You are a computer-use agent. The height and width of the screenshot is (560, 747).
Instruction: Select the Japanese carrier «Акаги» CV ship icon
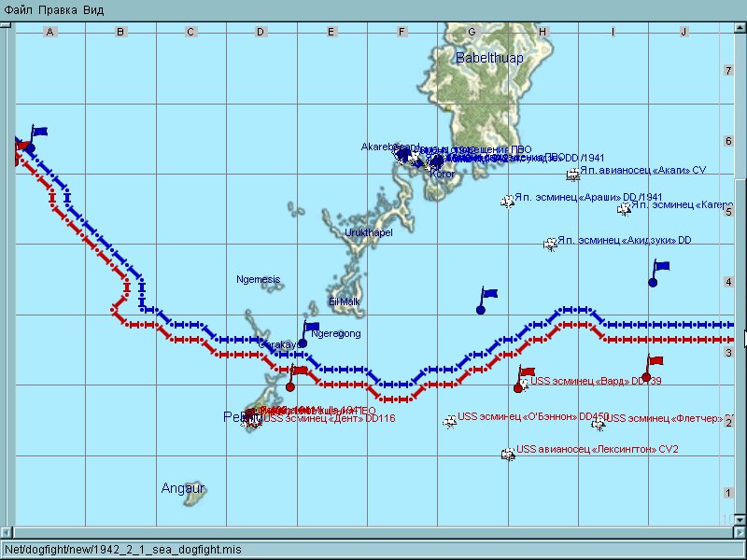click(x=572, y=175)
